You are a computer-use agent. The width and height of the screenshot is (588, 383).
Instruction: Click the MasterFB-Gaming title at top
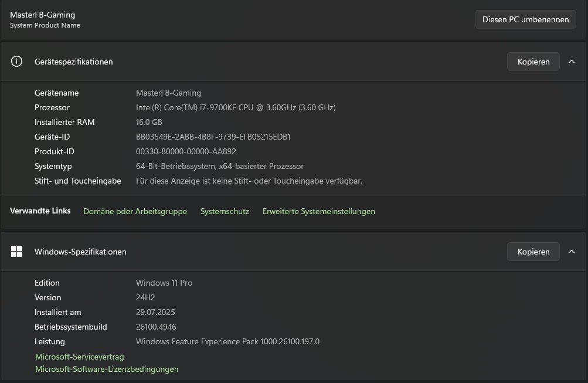point(42,15)
